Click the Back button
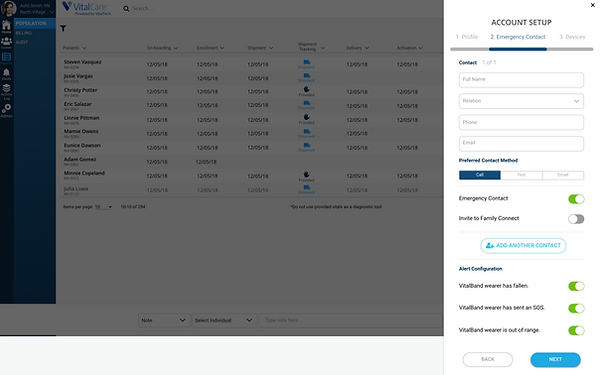This screenshot has height=375, width=600. [488, 359]
